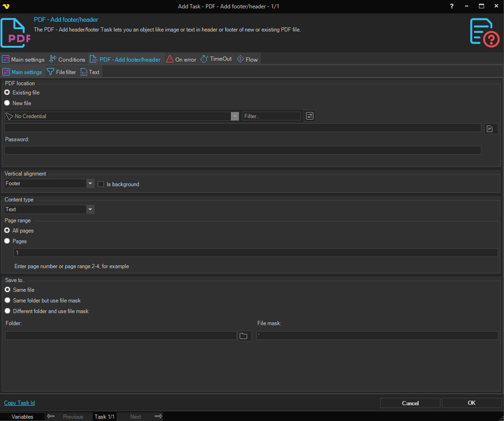Screen dimensions: 504x421
Task: Switch to the Flow tab
Action: [x=247, y=59]
